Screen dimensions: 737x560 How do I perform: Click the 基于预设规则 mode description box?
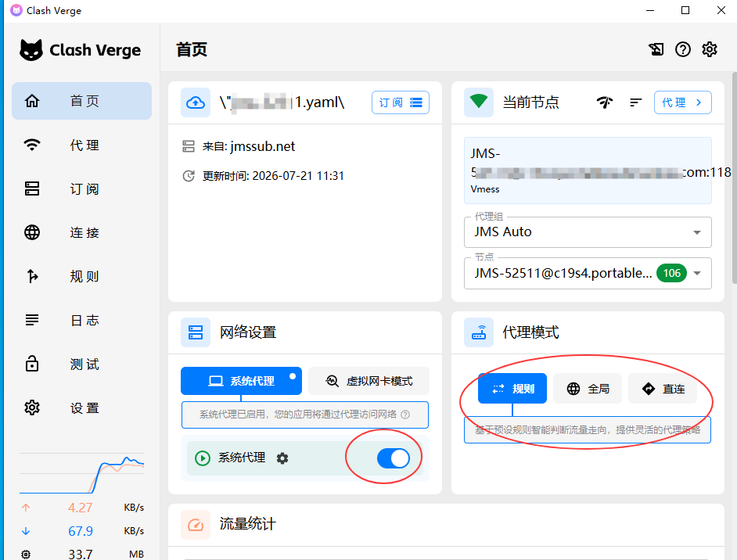click(x=588, y=430)
